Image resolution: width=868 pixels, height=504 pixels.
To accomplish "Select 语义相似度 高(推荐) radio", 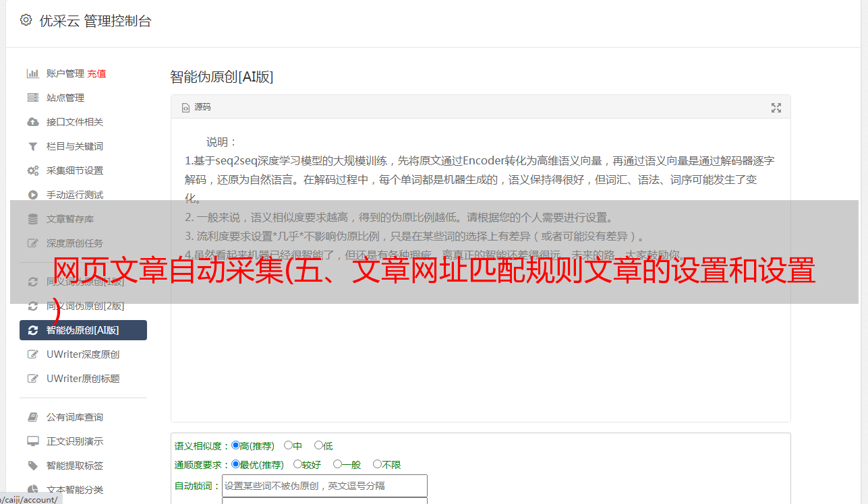I will pos(235,445).
